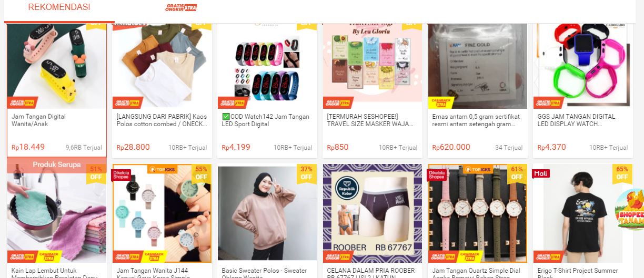The height and width of the screenshot is (278, 644).
Task: Open GGS Jam Tangan Digital LED title
Action: (x=577, y=120)
